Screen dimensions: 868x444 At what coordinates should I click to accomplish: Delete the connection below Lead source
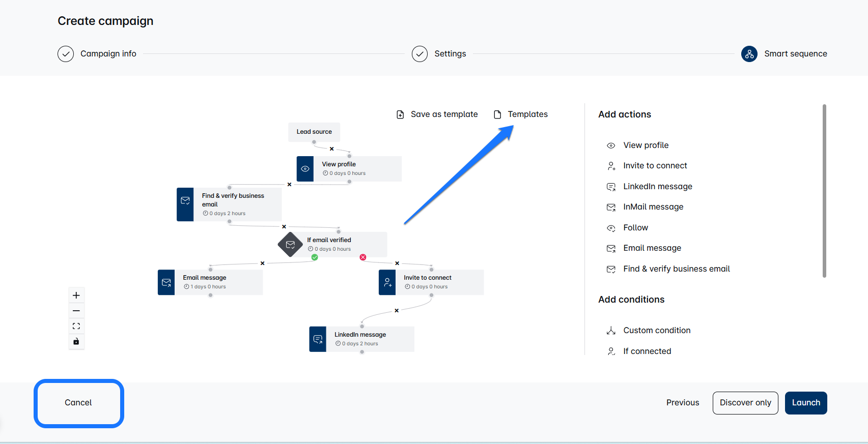[331, 149]
